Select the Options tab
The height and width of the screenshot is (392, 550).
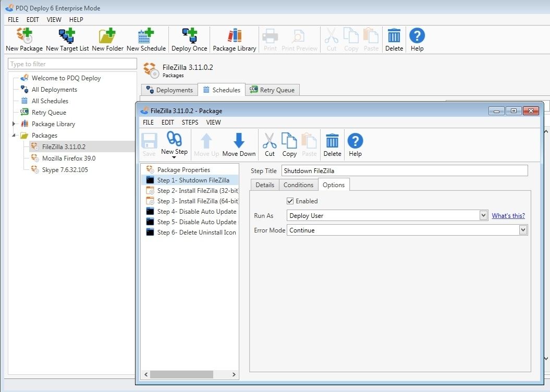click(x=334, y=185)
